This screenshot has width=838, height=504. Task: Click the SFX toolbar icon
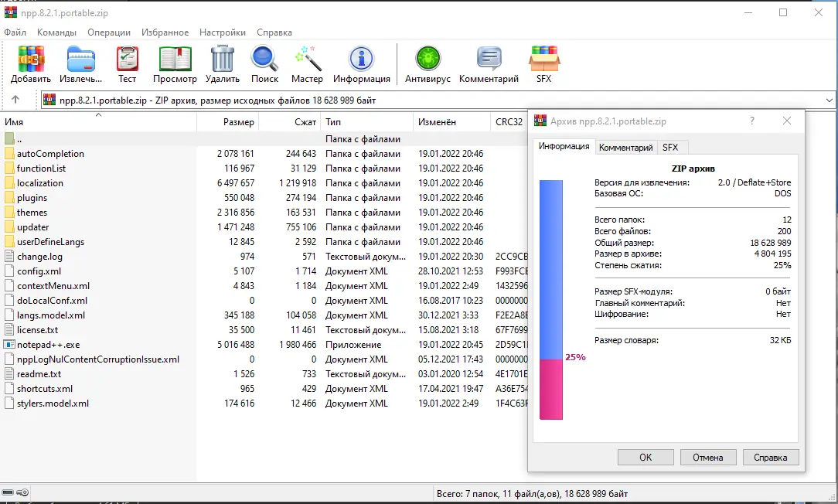click(544, 59)
